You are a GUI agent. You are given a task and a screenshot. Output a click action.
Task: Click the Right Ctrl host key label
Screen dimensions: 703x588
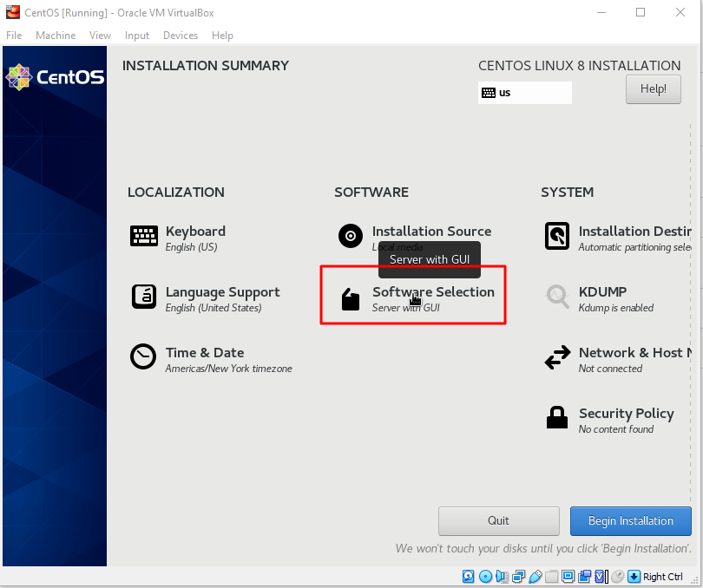(663, 577)
